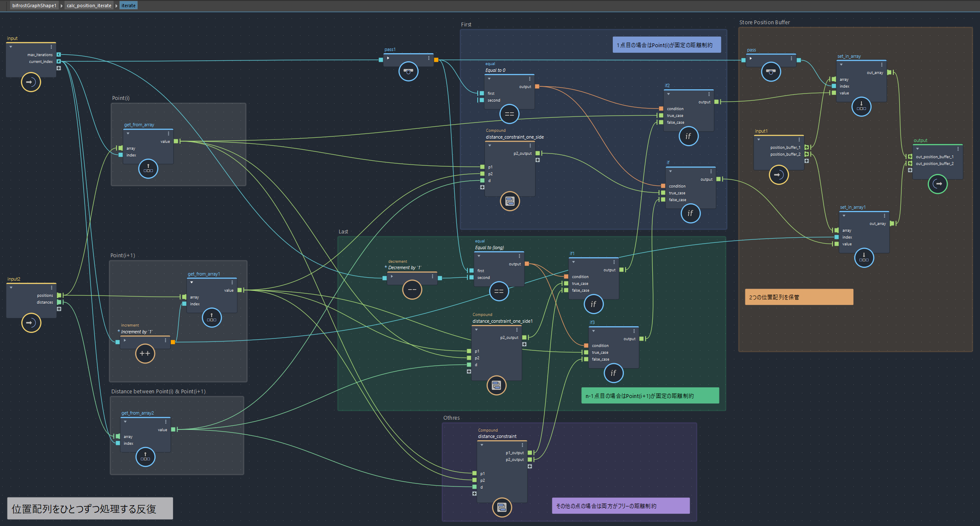Expand the get_from_array node's collapse triangle
This screenshot has height=526, width=980.
(127, 134)
